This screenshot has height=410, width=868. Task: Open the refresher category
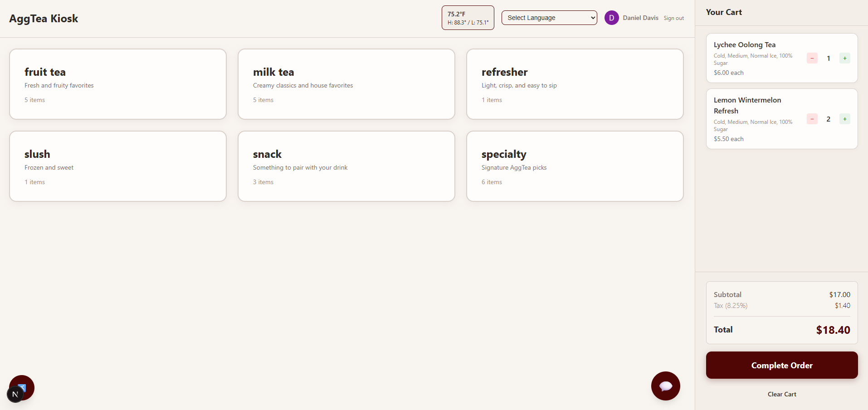pyautogui.click(x=575, y=84)
